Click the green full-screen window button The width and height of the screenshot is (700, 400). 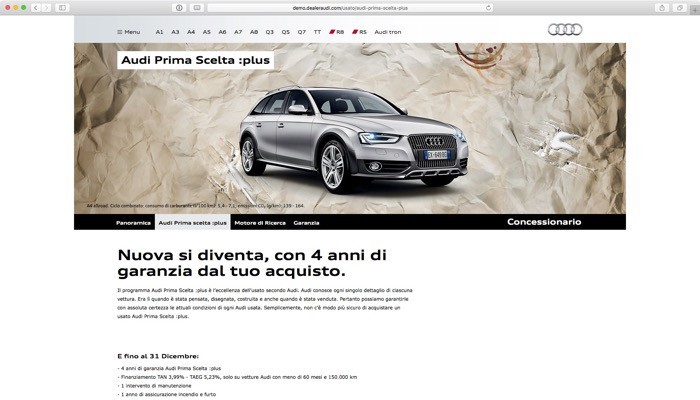pyautogui.click(x=24, y=8)
